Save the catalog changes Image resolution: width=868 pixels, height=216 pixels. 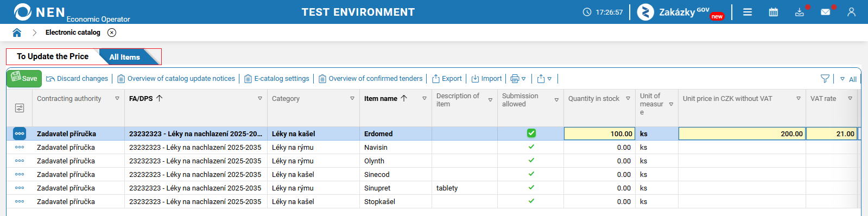24,78
